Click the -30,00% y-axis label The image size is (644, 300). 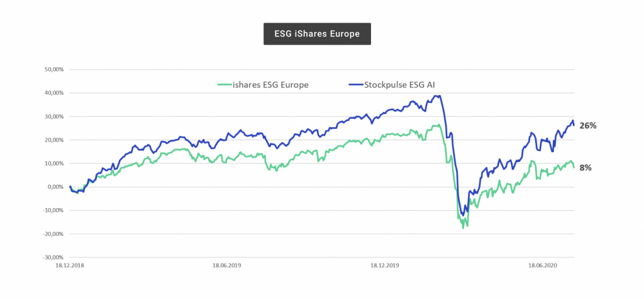point(52,257)
